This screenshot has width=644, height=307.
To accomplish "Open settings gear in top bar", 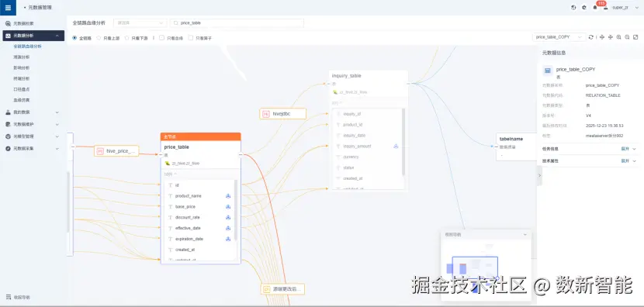I will pos(584,8).
